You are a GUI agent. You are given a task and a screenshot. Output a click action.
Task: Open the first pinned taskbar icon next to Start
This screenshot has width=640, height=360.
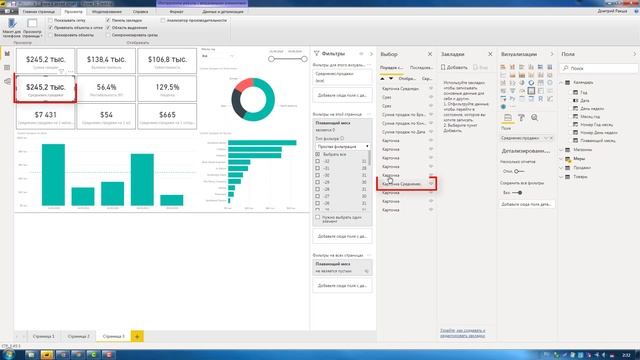point(31,355)
